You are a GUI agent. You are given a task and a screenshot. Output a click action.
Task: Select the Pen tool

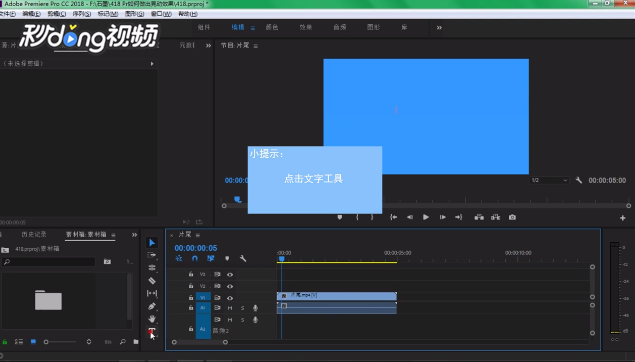coord(152,306)
